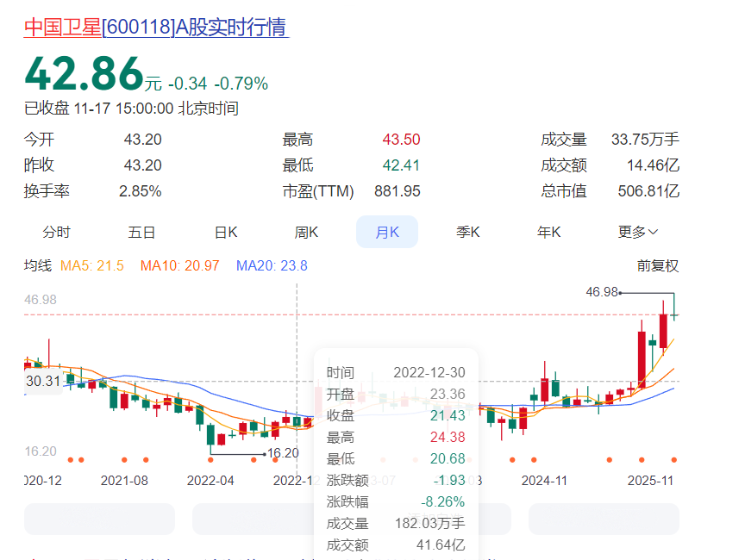Click the 30.31 price axis label
The image size is (745, 560).
(43, 381)
